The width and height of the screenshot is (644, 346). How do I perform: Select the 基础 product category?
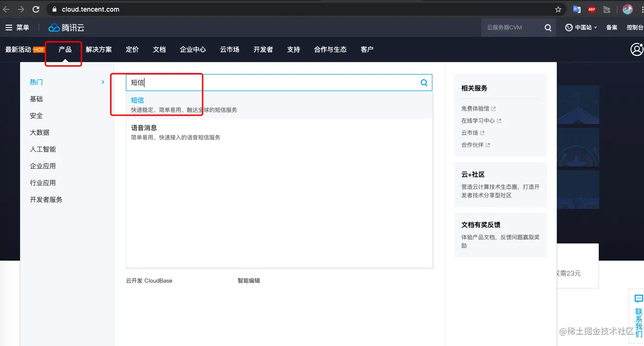tap(36, 99)
